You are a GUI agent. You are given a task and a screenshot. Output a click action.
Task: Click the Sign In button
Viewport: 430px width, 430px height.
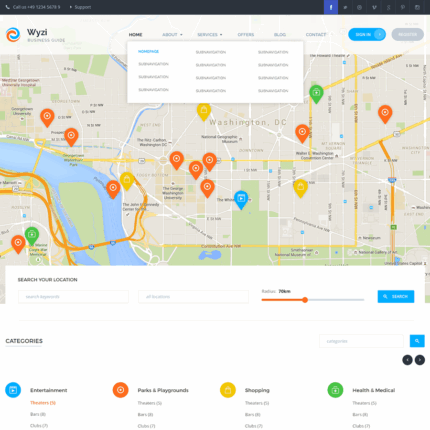point(367,34)
